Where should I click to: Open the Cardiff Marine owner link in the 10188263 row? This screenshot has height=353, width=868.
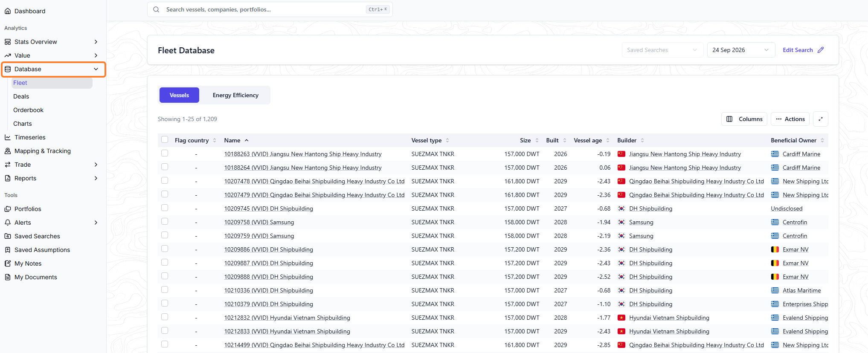(x=801, y=154)
